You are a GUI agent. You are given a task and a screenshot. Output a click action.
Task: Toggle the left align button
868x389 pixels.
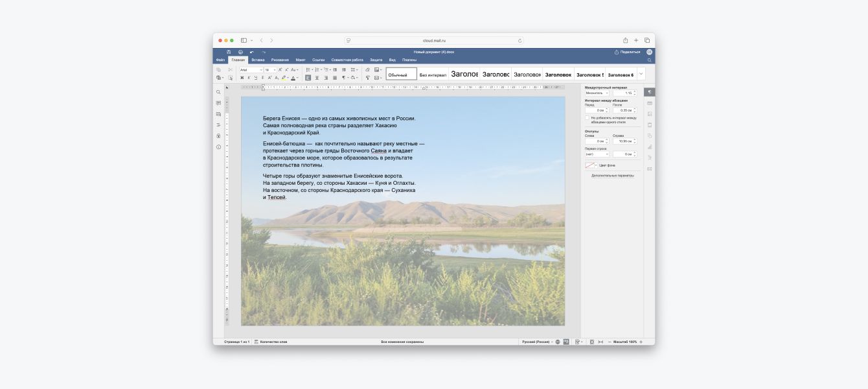tap(308, 78)
